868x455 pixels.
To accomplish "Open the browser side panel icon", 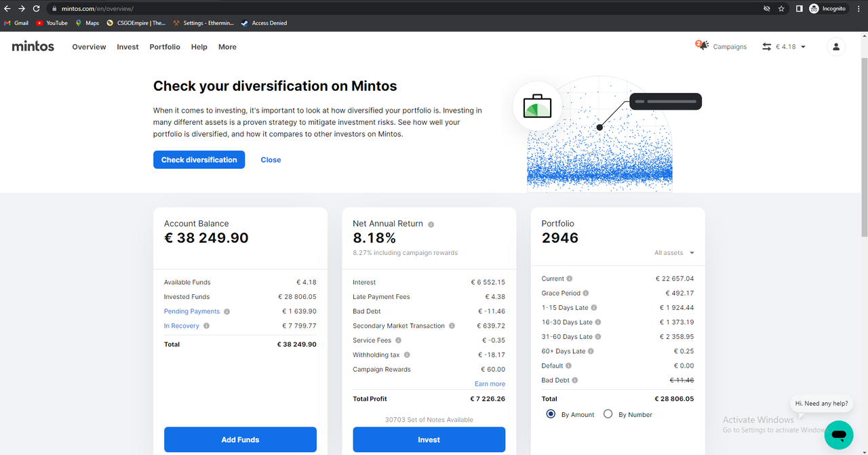I will [x=799, y=9].
